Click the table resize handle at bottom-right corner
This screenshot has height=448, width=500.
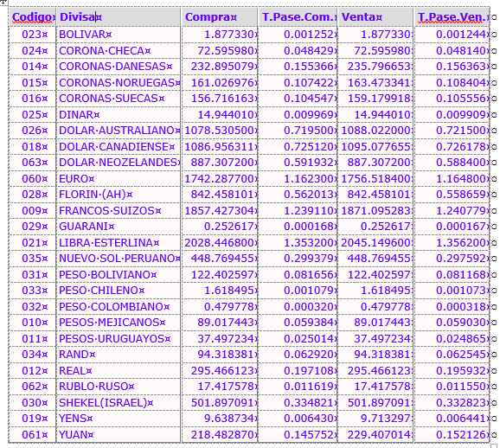click(x=494, y=445)
